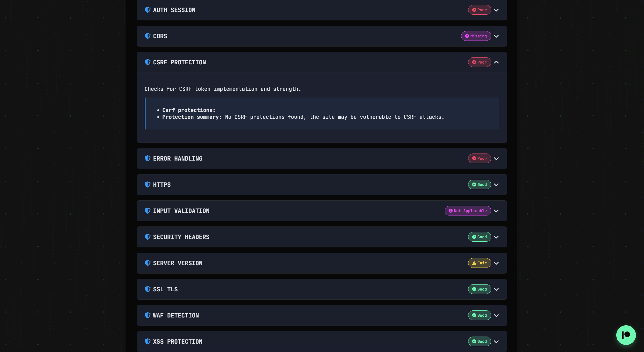The image size is (644, 352).
Task: Expand the AUTH SESSION section
Action: [496, 10]
